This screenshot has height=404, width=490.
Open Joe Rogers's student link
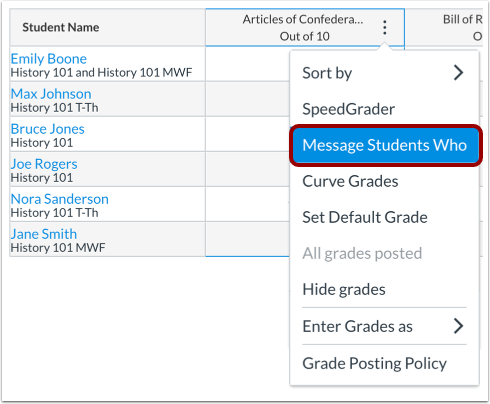tap(44, 164)
